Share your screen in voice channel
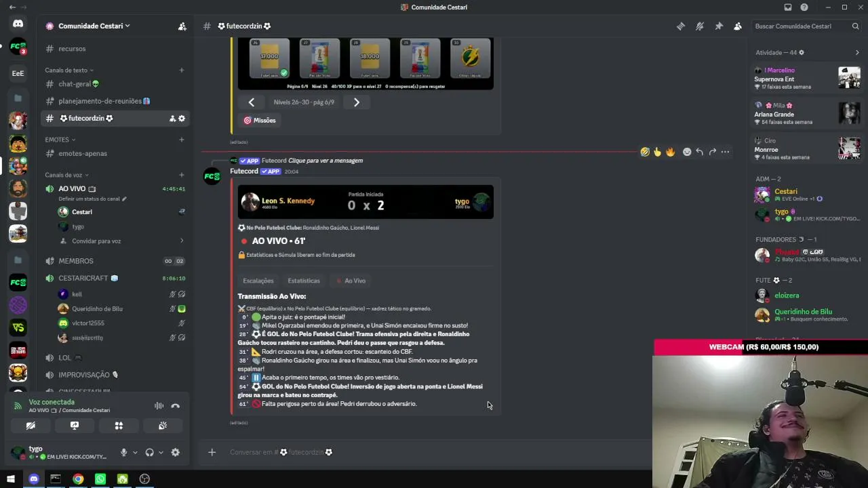 [x=75, y=426]
